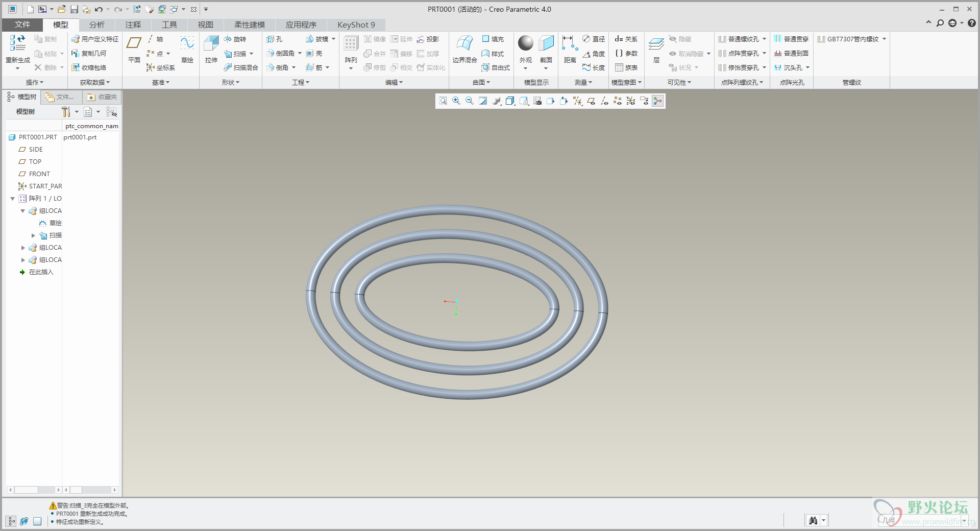This screenshot has width=980, height=531.
Task: Click the 复制几何 button
Action: coord(89,53)
